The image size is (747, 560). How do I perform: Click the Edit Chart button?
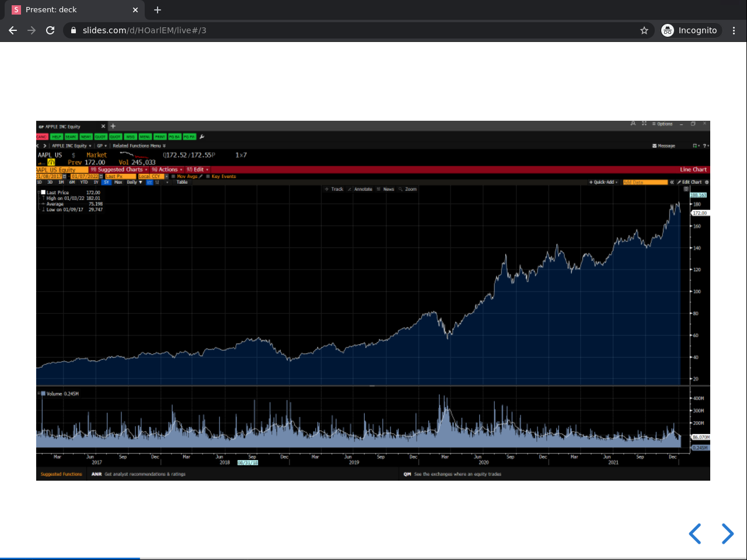[x=689, y=183]
